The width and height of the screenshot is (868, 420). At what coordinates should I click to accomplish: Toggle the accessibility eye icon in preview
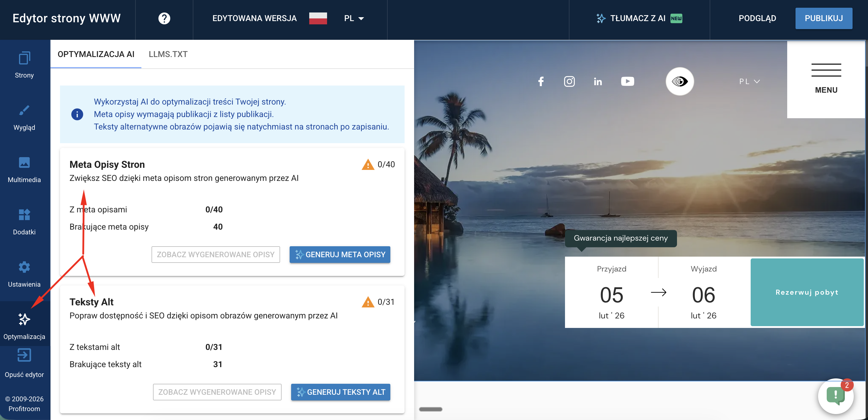click(x=680, y=81)
